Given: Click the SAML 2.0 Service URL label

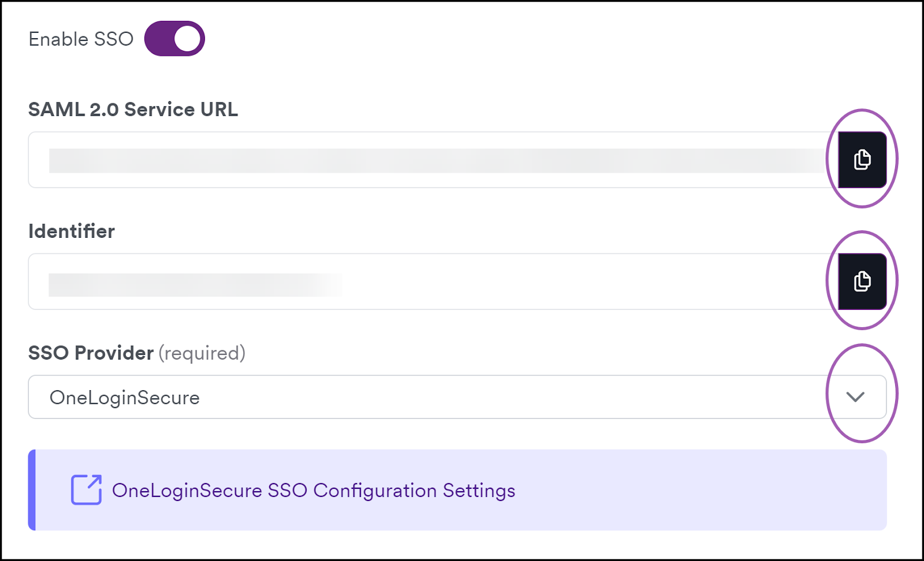Looking at the screenshot, I should pos(133,110).
